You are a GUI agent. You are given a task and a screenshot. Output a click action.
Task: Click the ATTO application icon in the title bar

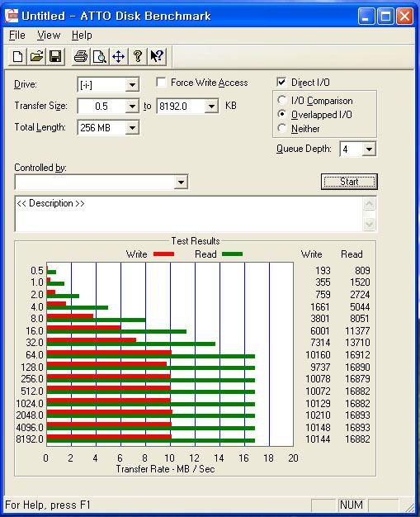coord(12,16)
